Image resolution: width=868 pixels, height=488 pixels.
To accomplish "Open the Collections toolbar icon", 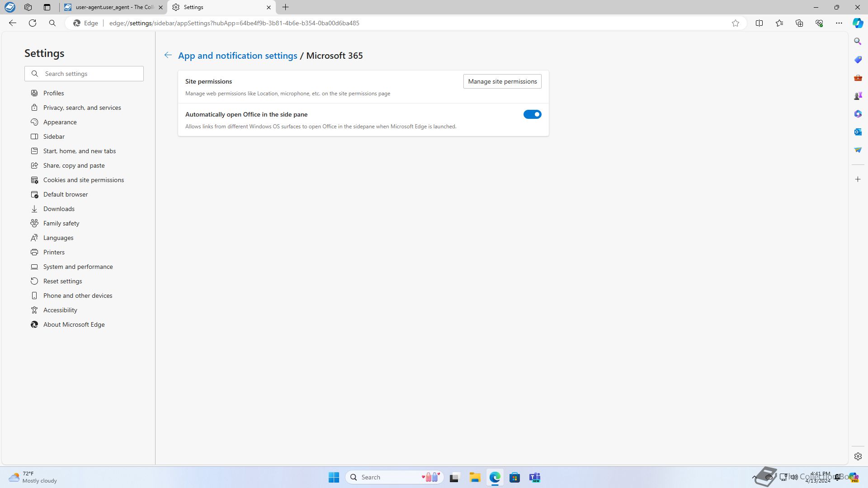I will click(799, 23).
